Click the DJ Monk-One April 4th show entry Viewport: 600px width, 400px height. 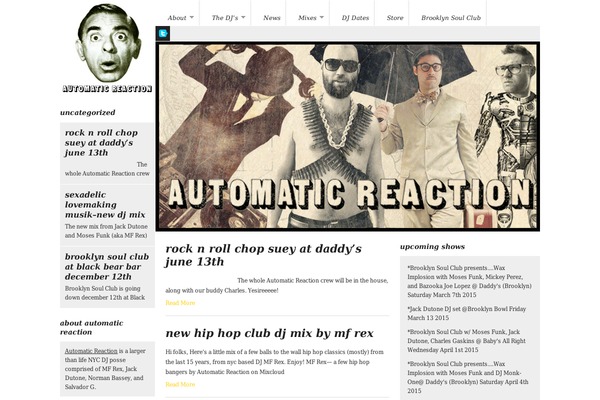click(468, 377)
